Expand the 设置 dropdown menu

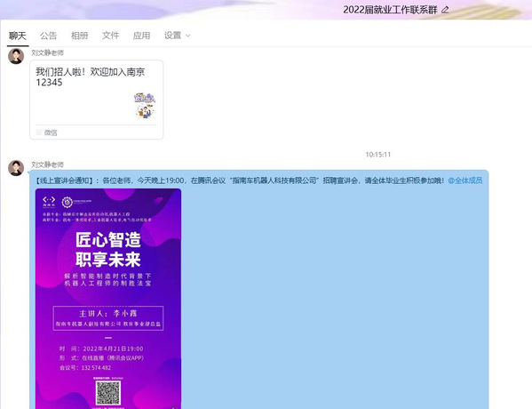coord(177,36)
